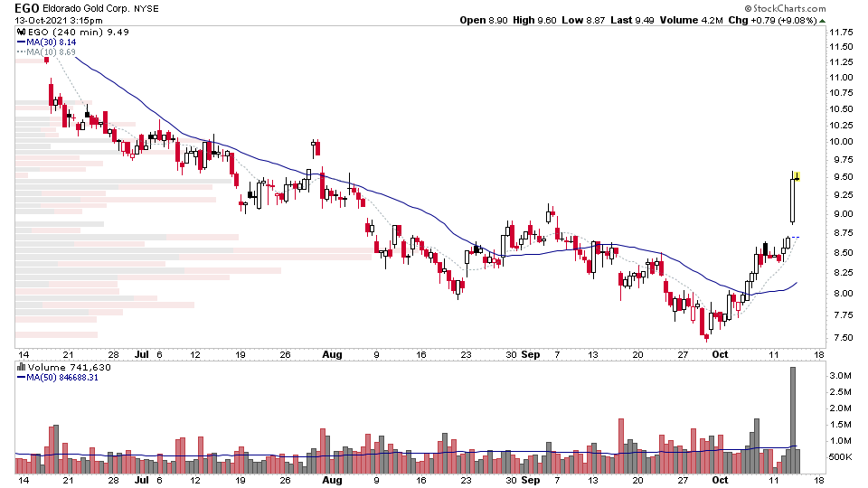This screenshot has width=868, height=488.
Task: Click the 11.00 price axis label
Action: (840, 78)
